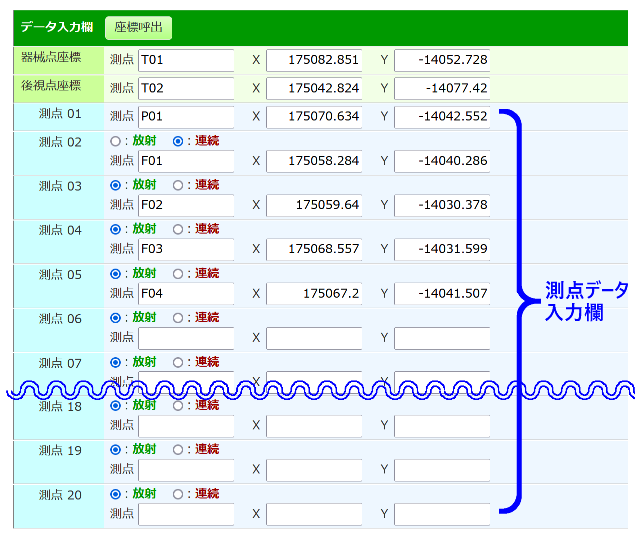This screenshot has height=536, width=640.
Task: Select 連続 radio for 測点 03
Action: [x=178, y=185]
